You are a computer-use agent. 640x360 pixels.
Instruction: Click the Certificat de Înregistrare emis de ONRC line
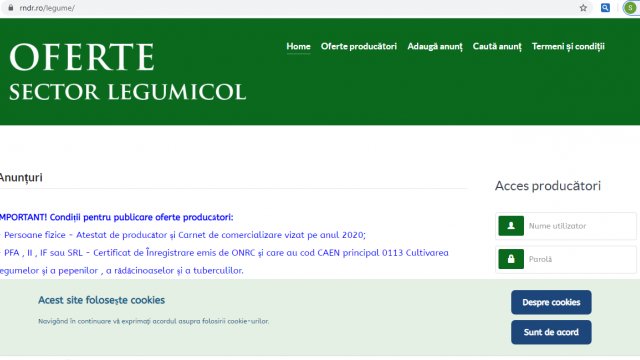tap(224, 253)
